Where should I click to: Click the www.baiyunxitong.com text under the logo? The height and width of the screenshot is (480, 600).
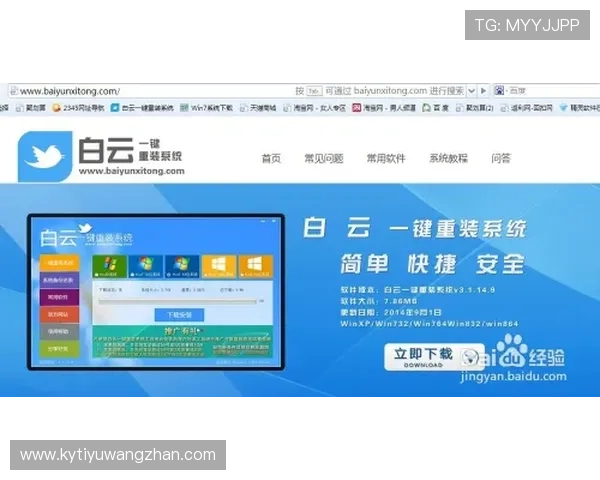132,171
